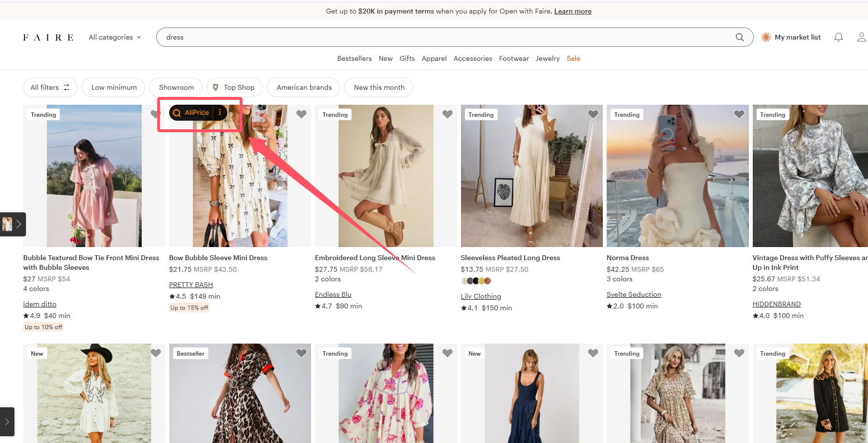The height and width of the screenshot is (443, 868).
Task: Open the Learn more link
Action: (573, 11)
